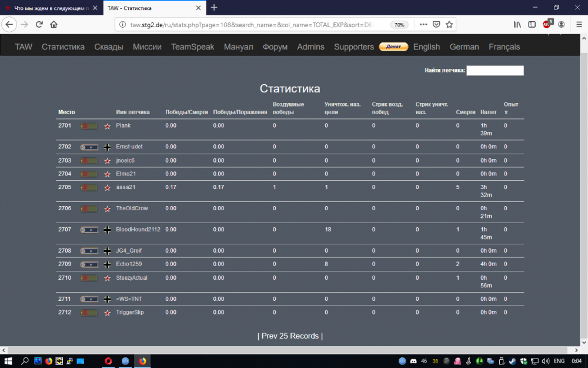Open the Firefox library icon
The width and height of the screenshot is (588, 368).
pos(517,24)
